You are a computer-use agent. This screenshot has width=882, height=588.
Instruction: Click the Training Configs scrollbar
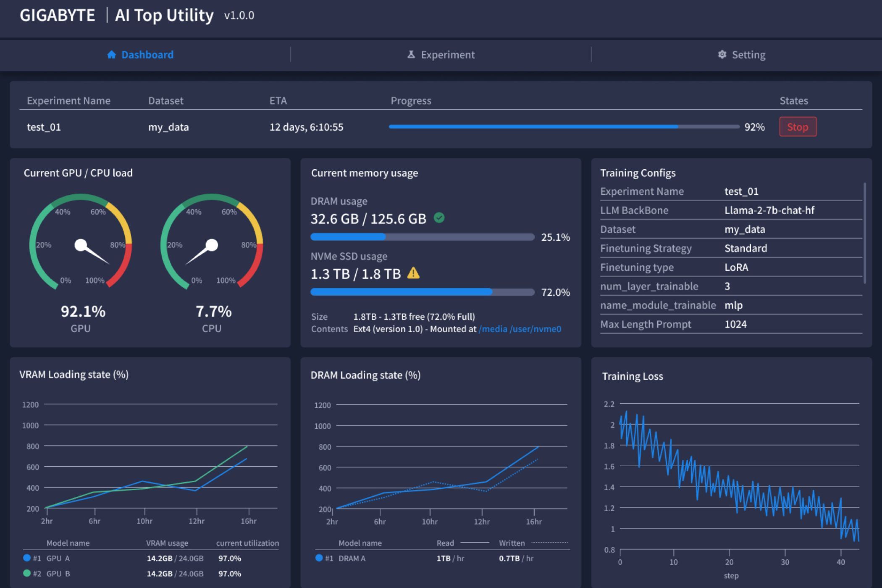point(864,233)
